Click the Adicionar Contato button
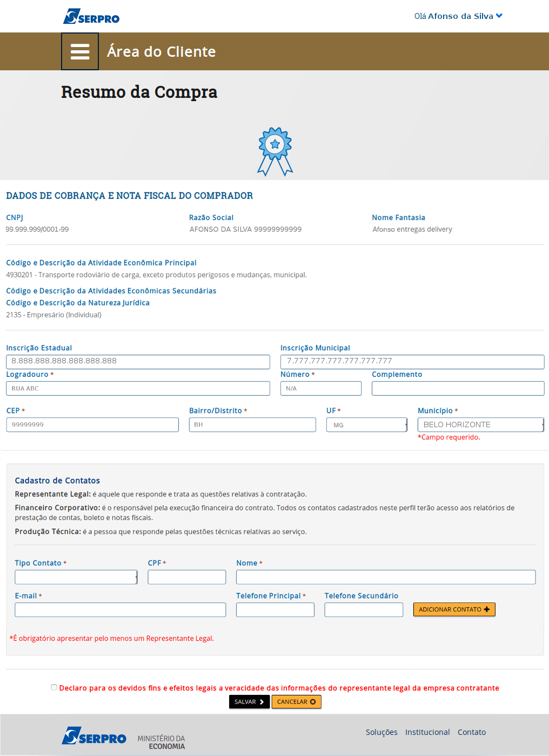Viewport: 549px width, 756px height. (x=454, y=609)
